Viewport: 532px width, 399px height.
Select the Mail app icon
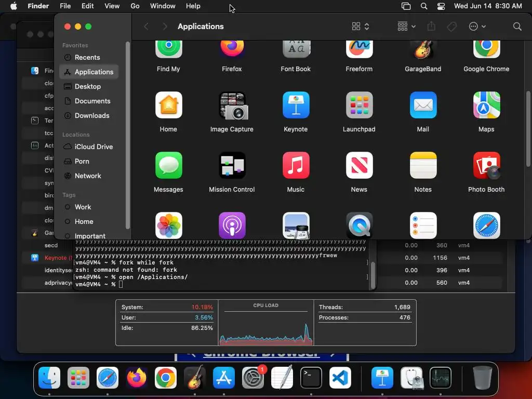[423, 105]
